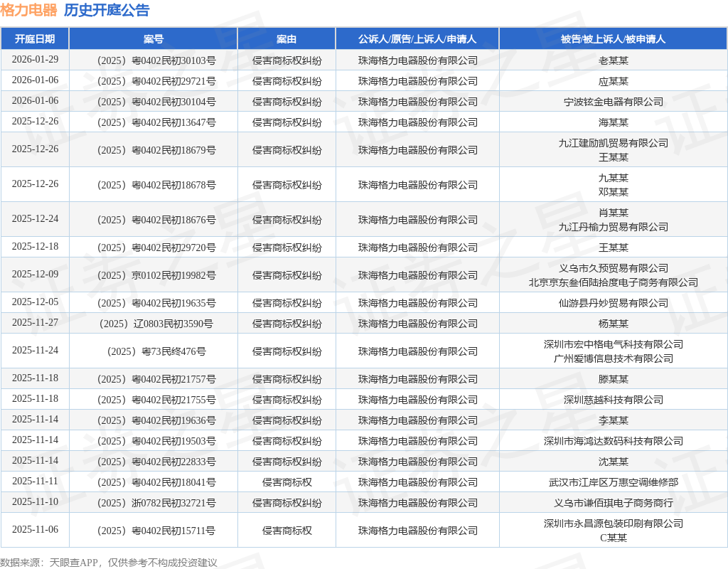Click defendant 杨某某
728x569 pixels.
click(x=613, y=324)
